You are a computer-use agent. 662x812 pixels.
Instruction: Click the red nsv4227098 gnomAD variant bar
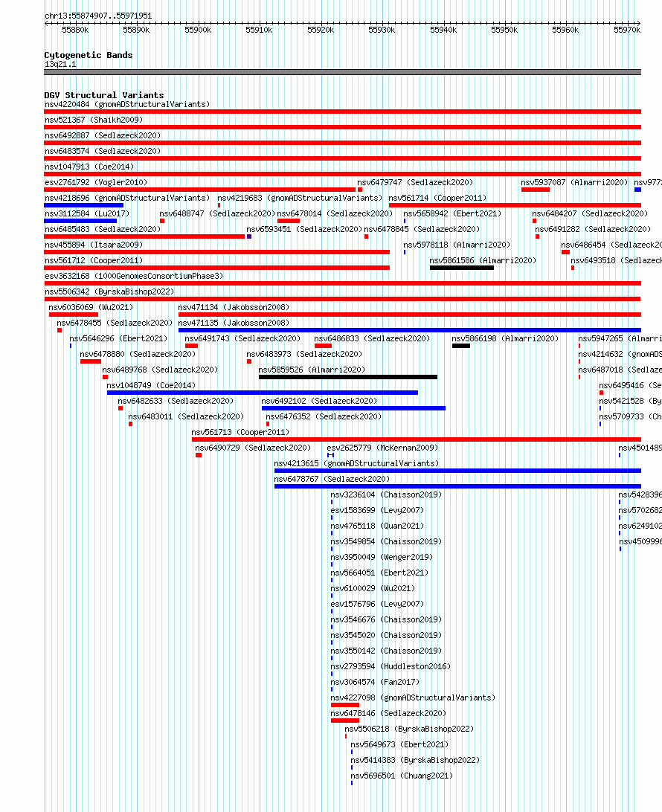click(x=345, y=705)
